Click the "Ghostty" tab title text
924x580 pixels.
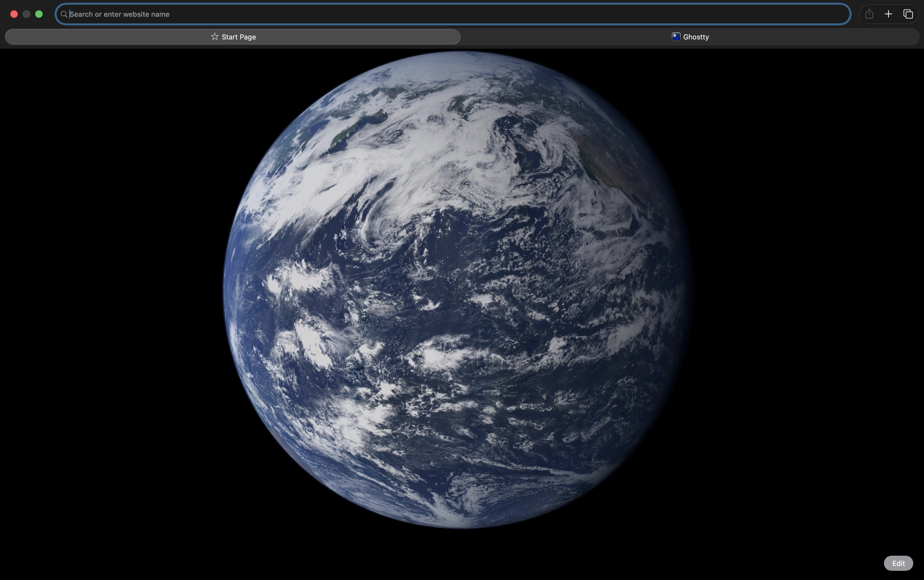tap(696, 37)
